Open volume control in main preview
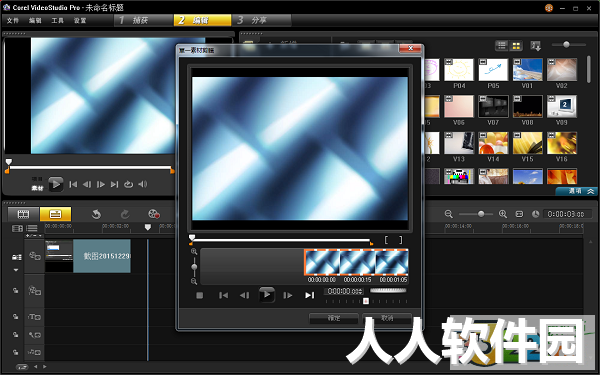The image size is (600, 375). click(143, 184)
